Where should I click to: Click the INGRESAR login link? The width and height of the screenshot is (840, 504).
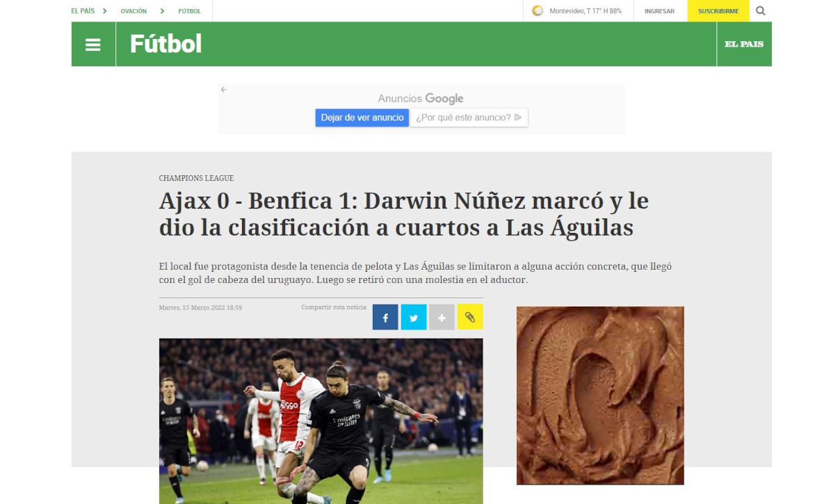click(659, 11)
